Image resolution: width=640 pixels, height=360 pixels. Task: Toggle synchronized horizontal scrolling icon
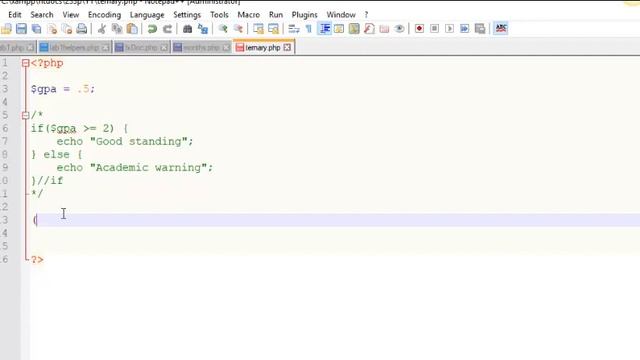[x=273, y=29]
